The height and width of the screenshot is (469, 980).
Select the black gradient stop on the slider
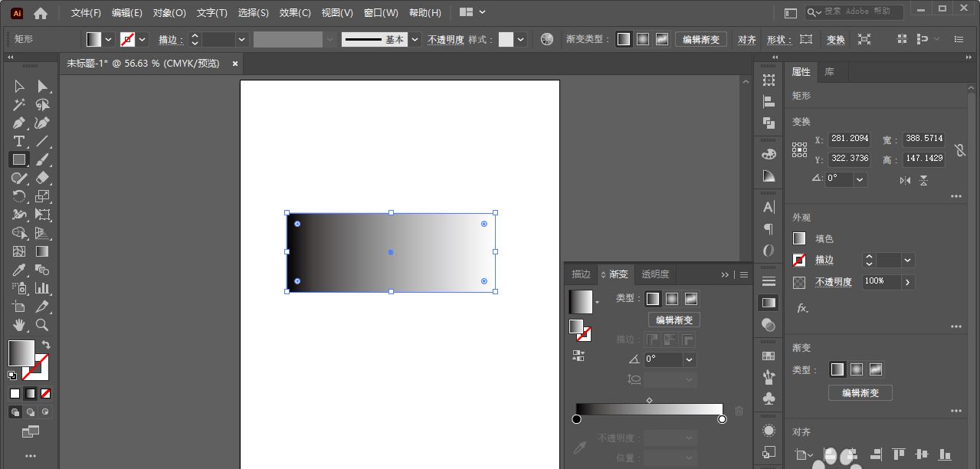[577, 419]
